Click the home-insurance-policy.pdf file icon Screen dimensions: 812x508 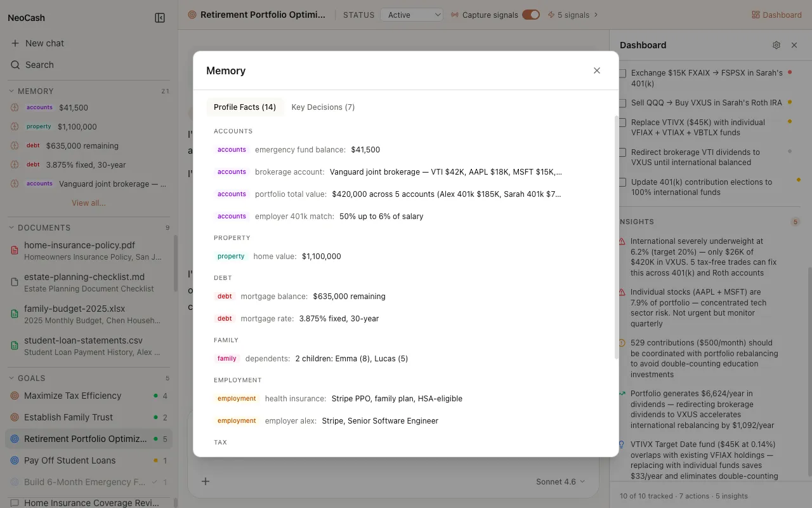[15, 250]
